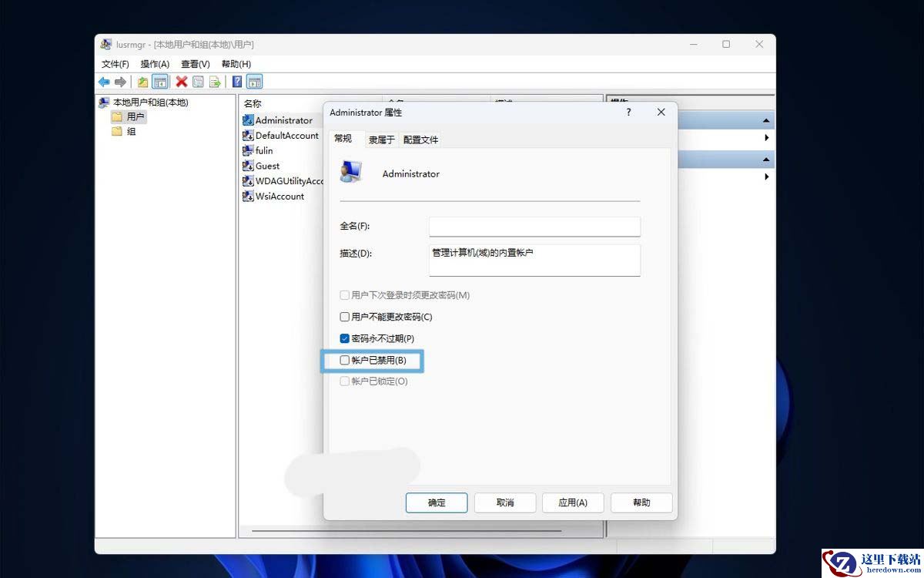Click 用户下次登录时须更改密码(M) checkbox
The width and height of the screenshot is (924, 578).
345,295
